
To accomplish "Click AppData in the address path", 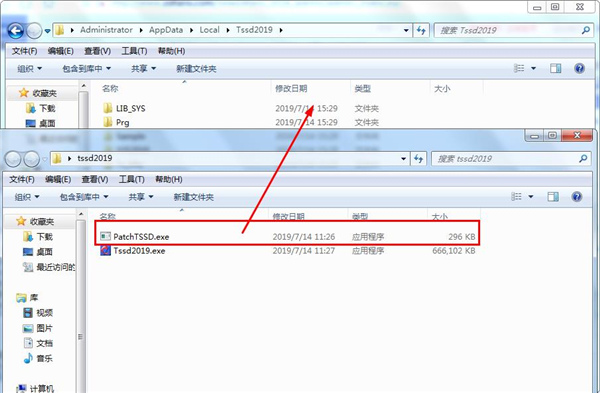I will click(x=166, y=30).
